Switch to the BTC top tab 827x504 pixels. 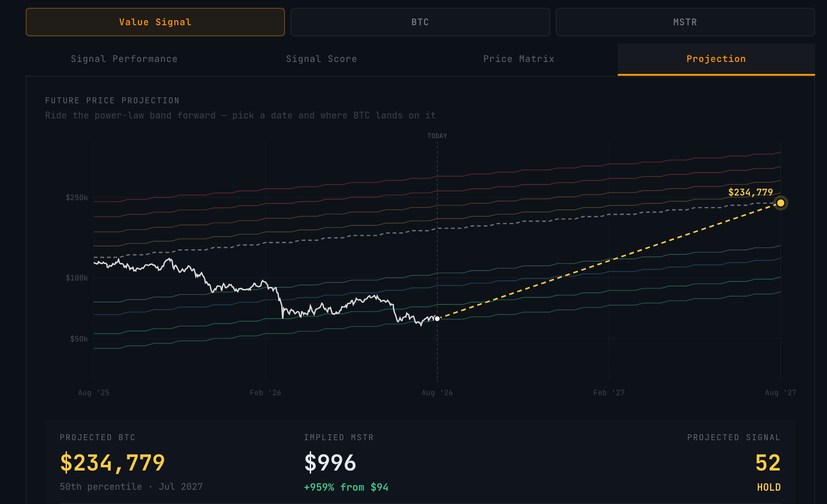420,22
